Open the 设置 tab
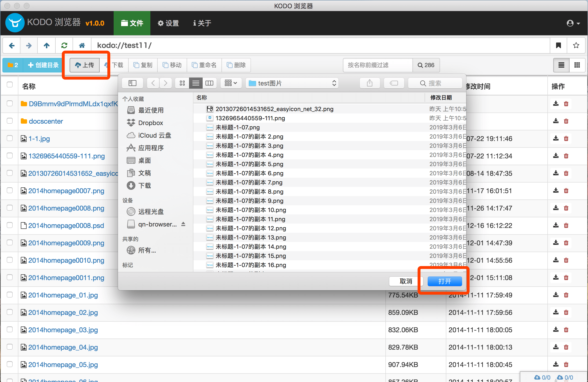 [x=168, y=23]
